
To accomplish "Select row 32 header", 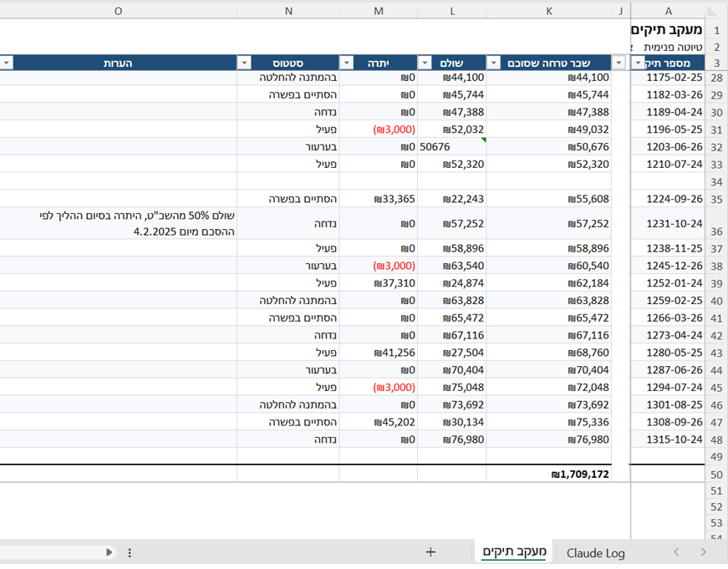I will tap(716, 147).
